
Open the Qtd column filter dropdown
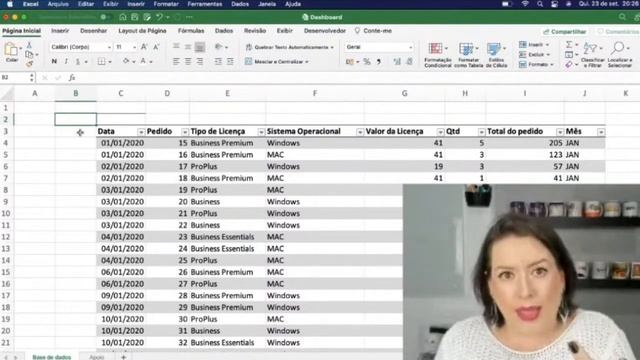pos(482,132)
